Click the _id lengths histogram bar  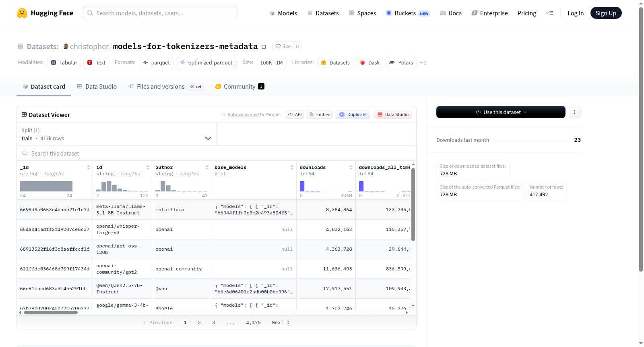pos(46,186)
